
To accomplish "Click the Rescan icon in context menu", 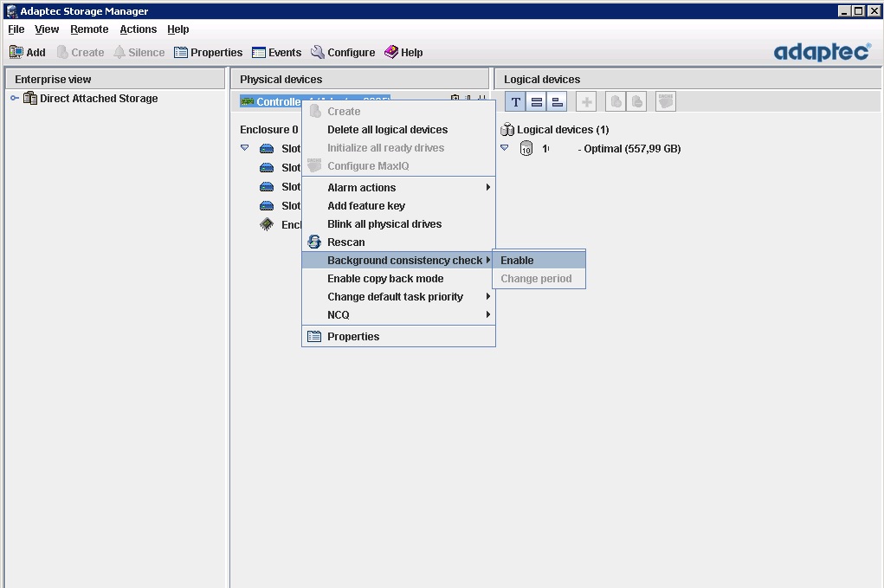I will point(314,242).
